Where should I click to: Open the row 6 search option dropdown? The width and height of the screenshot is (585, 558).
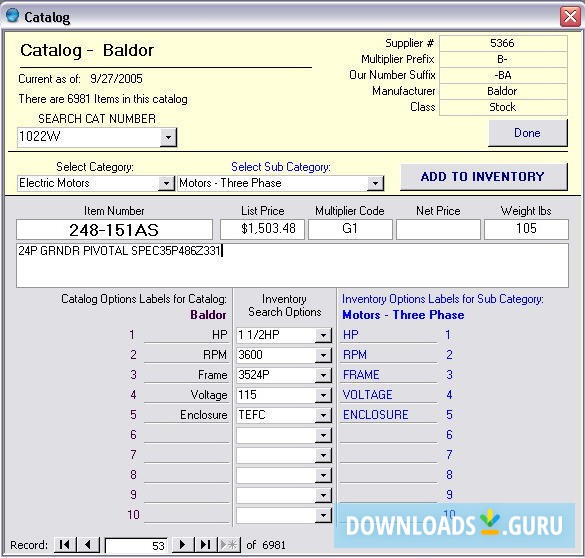323,435
